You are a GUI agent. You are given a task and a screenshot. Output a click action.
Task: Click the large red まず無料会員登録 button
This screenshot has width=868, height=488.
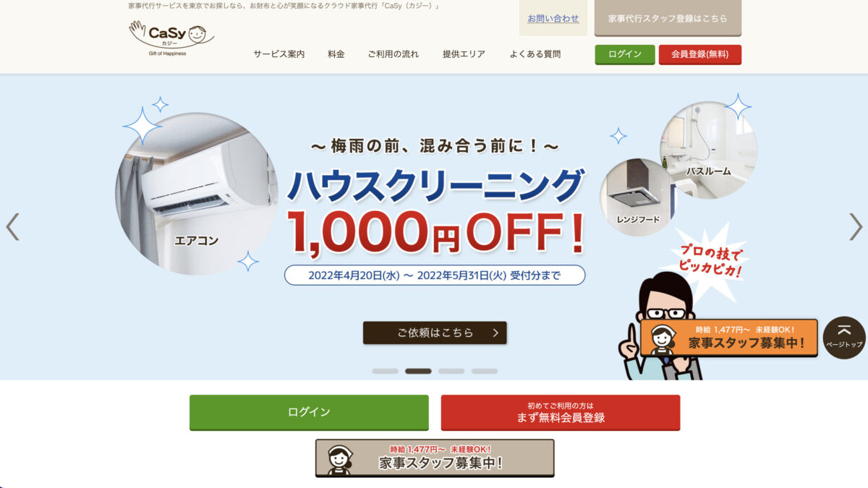pos(561,412)
